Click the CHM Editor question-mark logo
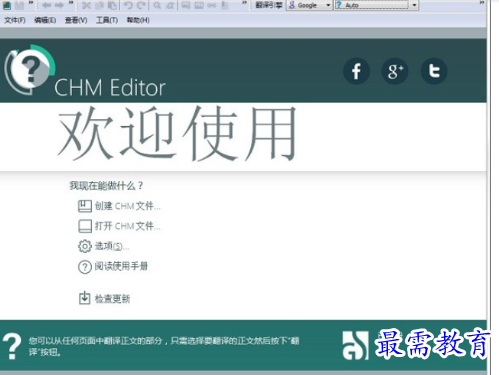This screenshot has height=375, width=499. click(x=29, y=69)
